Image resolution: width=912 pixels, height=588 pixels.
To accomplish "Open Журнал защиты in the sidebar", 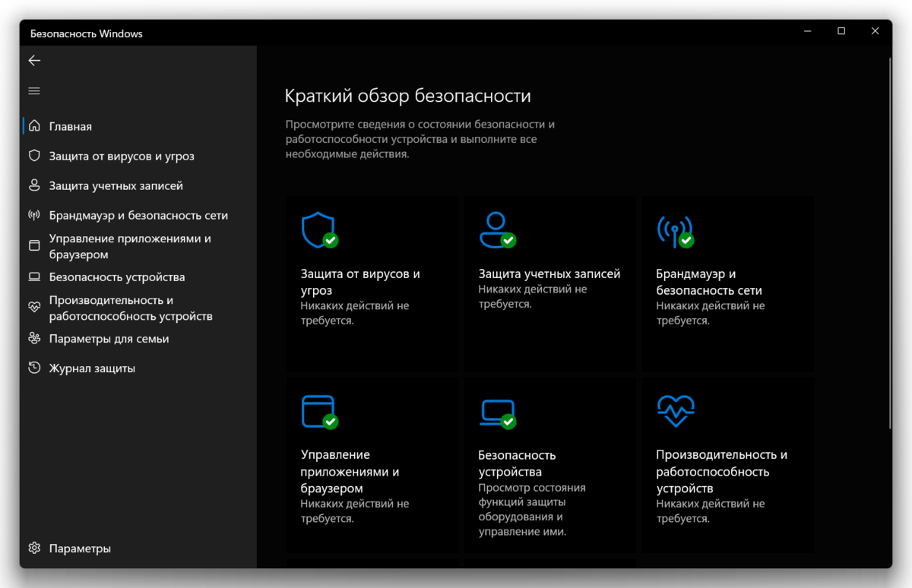I will (92, 368).
